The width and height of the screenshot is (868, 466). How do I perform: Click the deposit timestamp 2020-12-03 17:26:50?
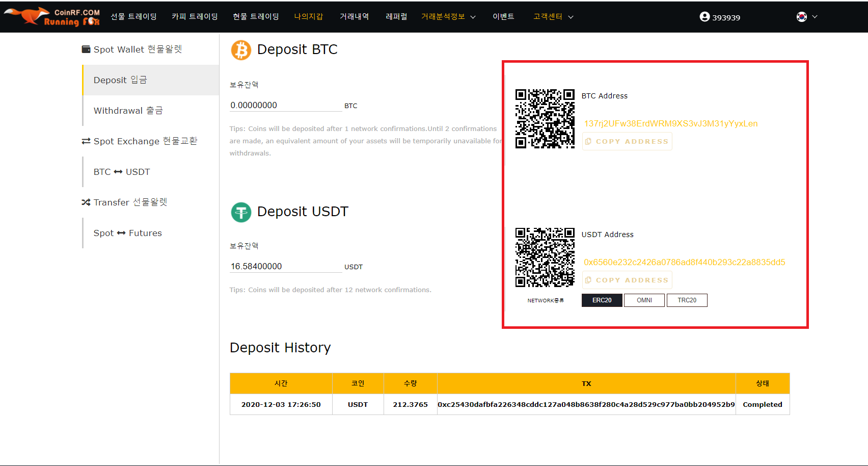[281, 405]
